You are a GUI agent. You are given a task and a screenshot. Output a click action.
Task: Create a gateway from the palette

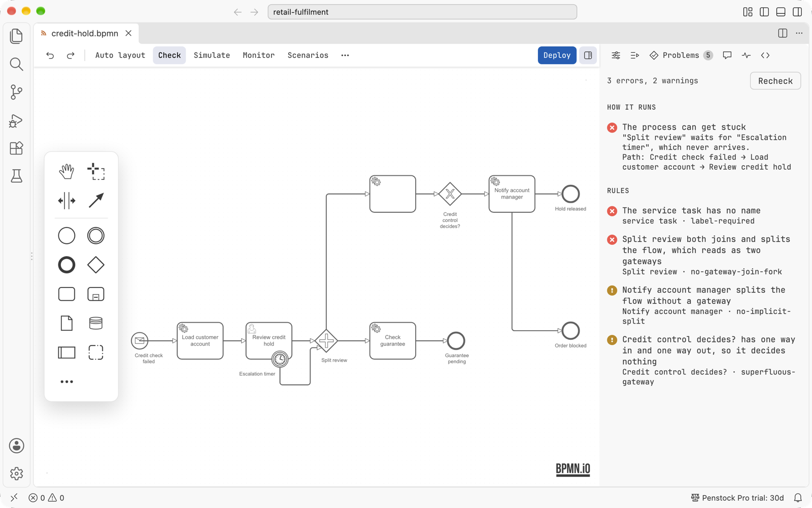[x=96, y=265]
